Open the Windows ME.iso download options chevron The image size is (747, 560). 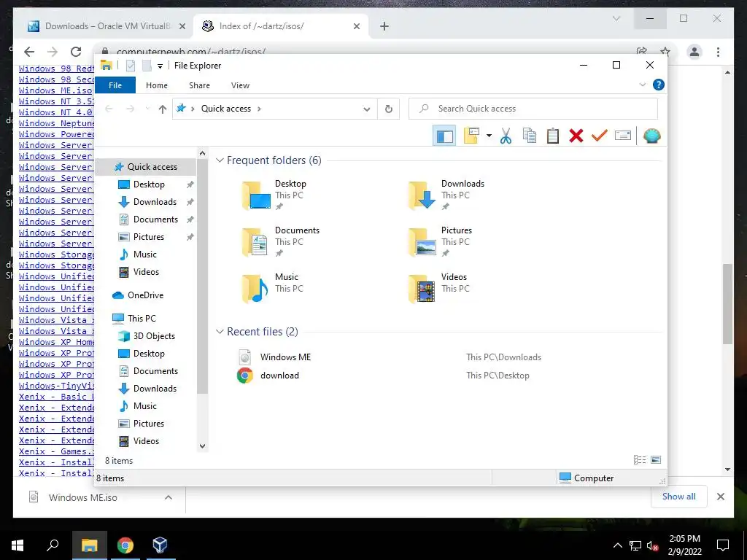pyautogui.click(x=169, y=497)
